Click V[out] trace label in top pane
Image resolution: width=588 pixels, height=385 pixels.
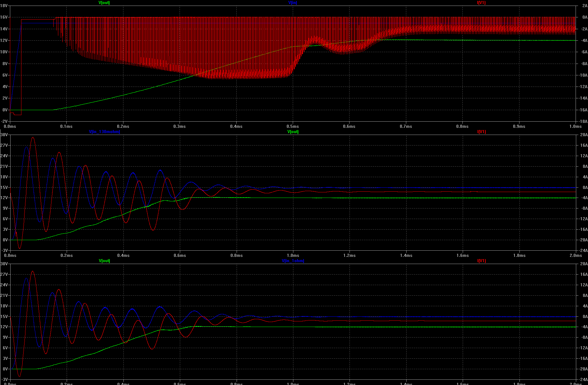click(x=104, y=3)
